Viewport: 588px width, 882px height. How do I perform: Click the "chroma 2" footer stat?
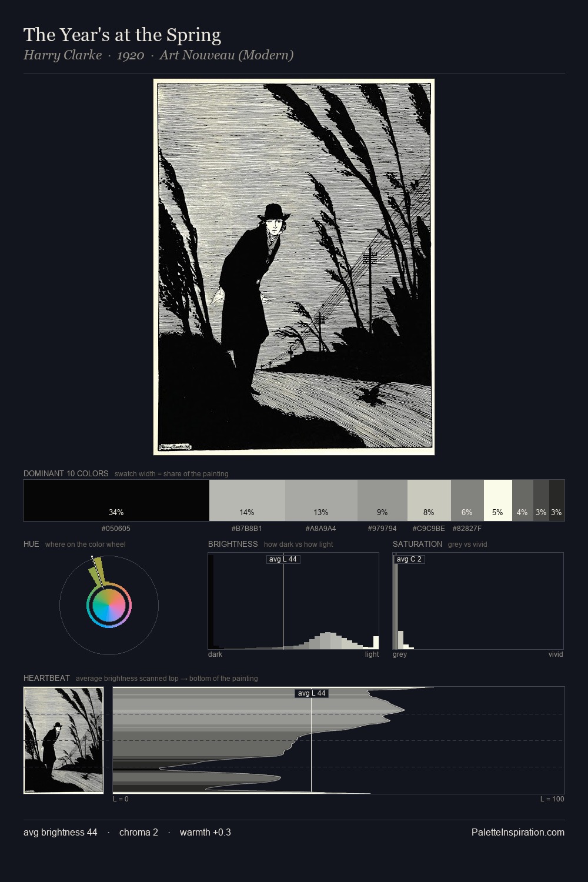pos(139,832)
